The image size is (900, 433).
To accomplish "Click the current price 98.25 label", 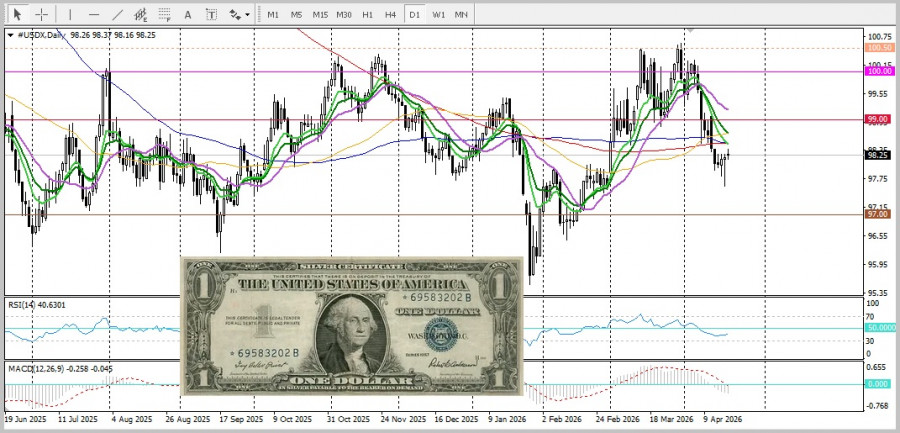I will tap(879, 154).
